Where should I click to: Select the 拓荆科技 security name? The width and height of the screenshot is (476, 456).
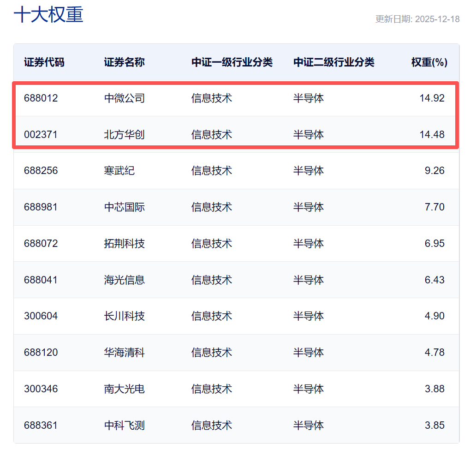[x=124, y=244]
